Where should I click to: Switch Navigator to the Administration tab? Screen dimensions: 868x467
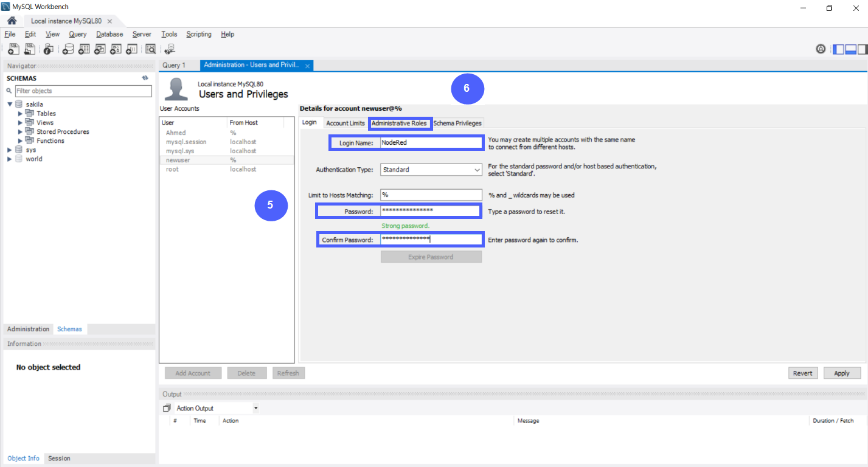coord(28,329)
